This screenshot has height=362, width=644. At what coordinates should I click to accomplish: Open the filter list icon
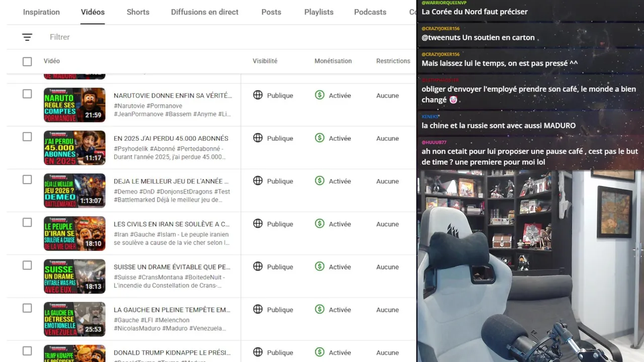[x=27, y=37]
